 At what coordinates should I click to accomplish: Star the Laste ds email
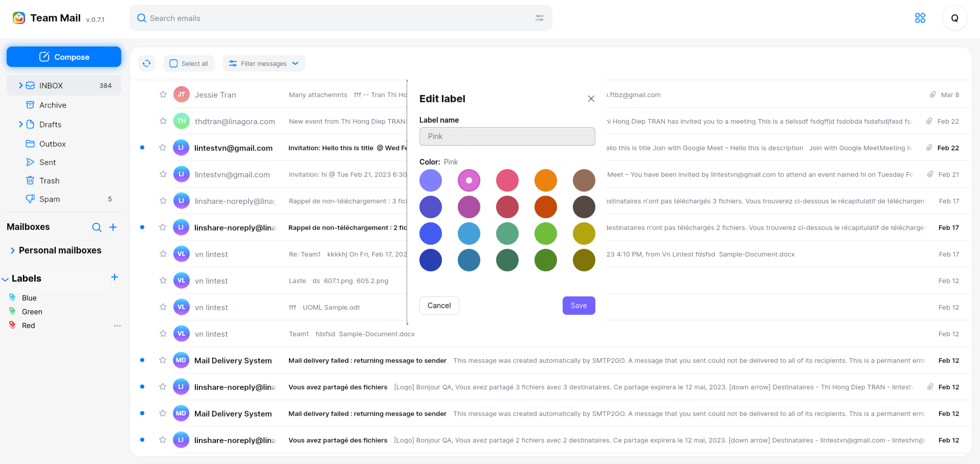pyautogui.click(x=163, y=281)
